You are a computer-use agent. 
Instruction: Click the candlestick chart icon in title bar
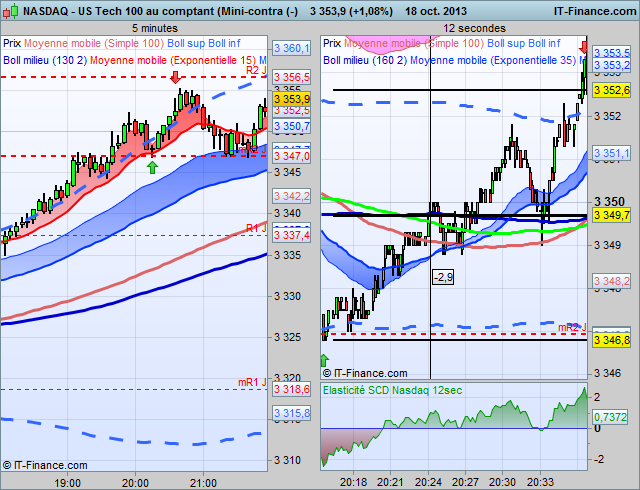[x=11, y=11]
